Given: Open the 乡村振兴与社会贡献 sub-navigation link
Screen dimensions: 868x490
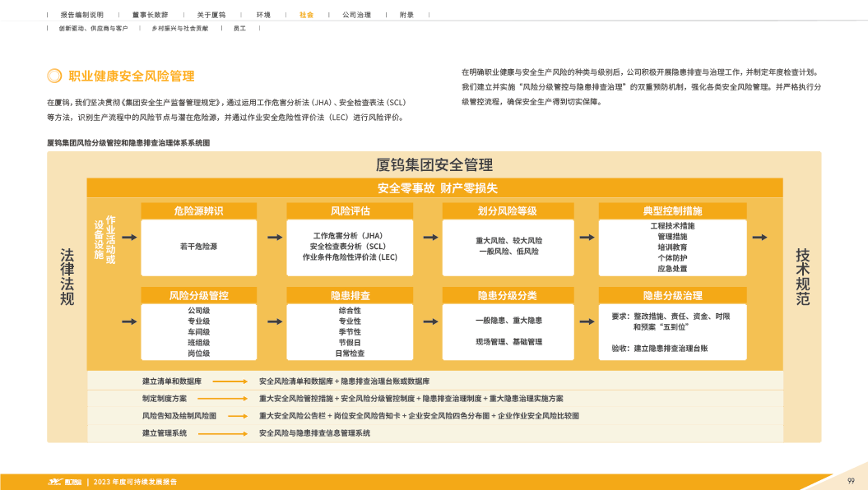Looking at the screenshot, I should tap(179, 28).
